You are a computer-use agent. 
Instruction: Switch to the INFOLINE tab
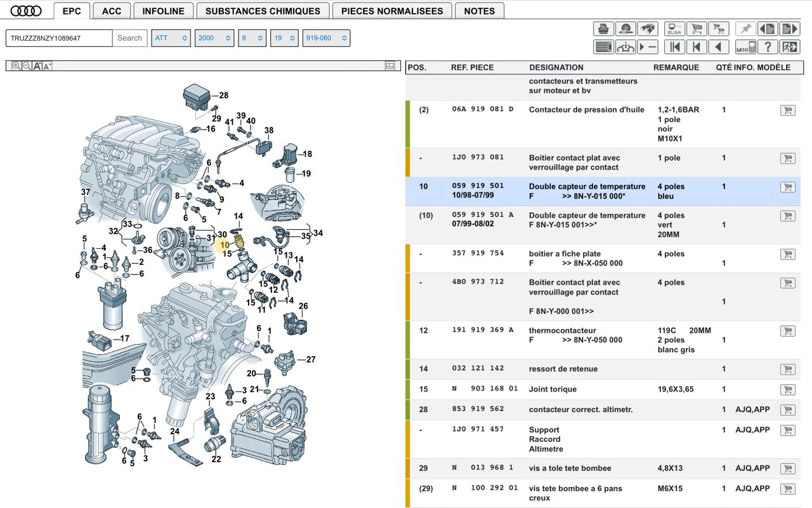[163, 11]
